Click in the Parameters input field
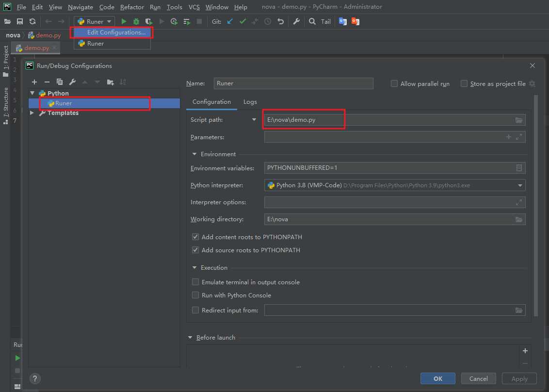The width and height of the screenshot is (549, 392). pyautogui.click(x=383, y=137)
